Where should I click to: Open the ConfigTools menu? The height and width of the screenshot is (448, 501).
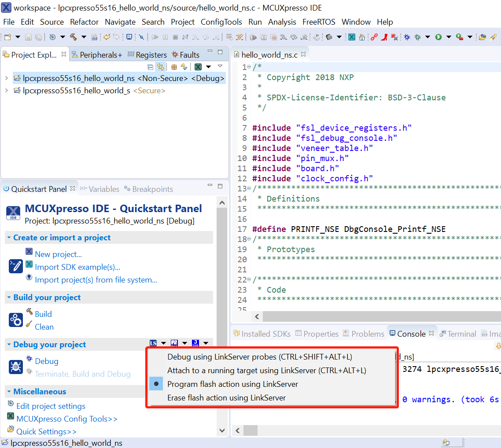click(221, 22)
